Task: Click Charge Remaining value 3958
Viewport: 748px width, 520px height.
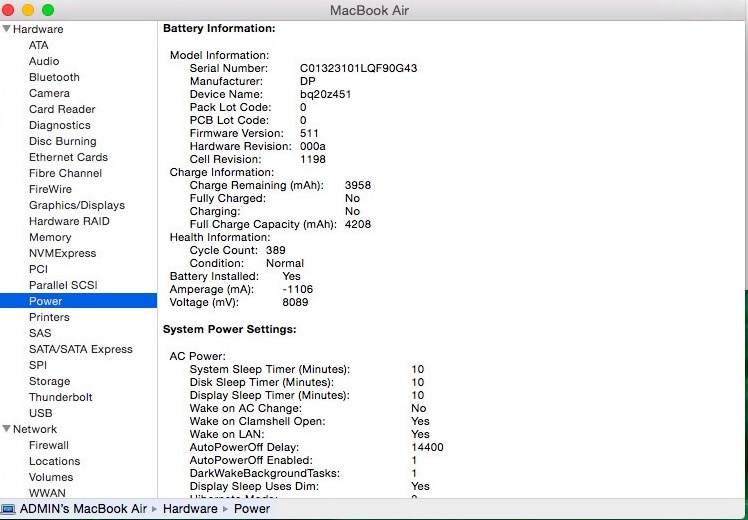Action: click(x=358, y=185)
